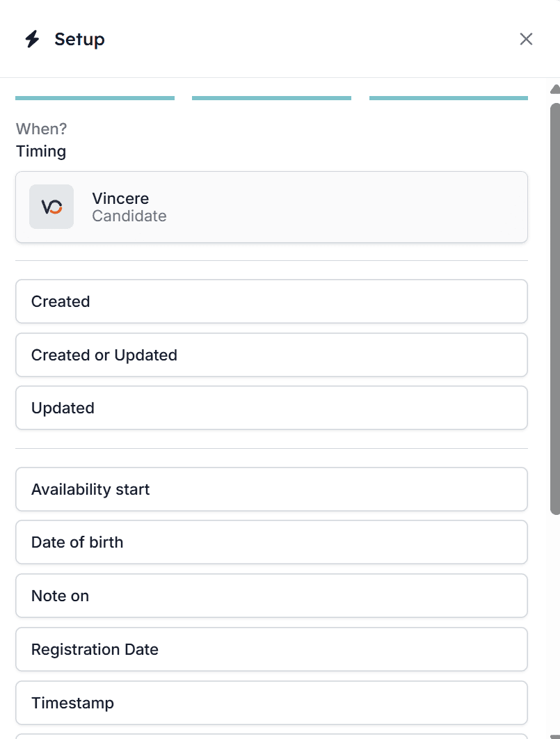Choose the Created timing option
The width and height of the screenshot is (560, 739).
(x=271, y=301)
